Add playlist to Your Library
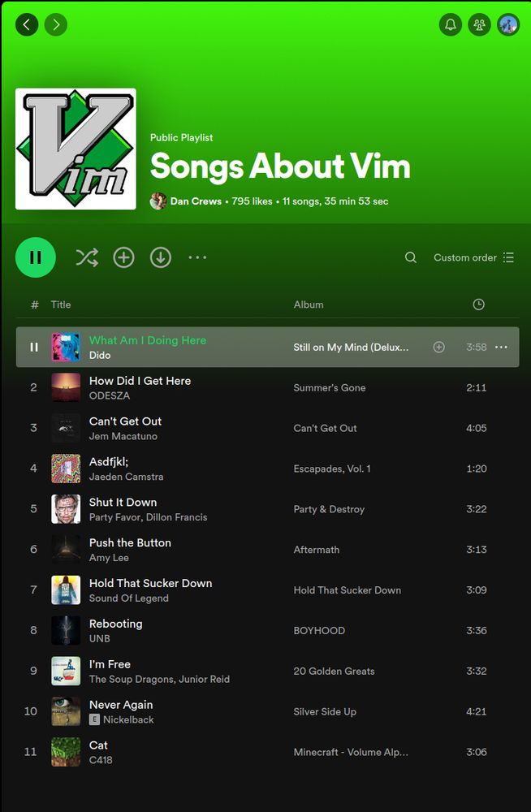The image size is (531, 812). (123, 257)
